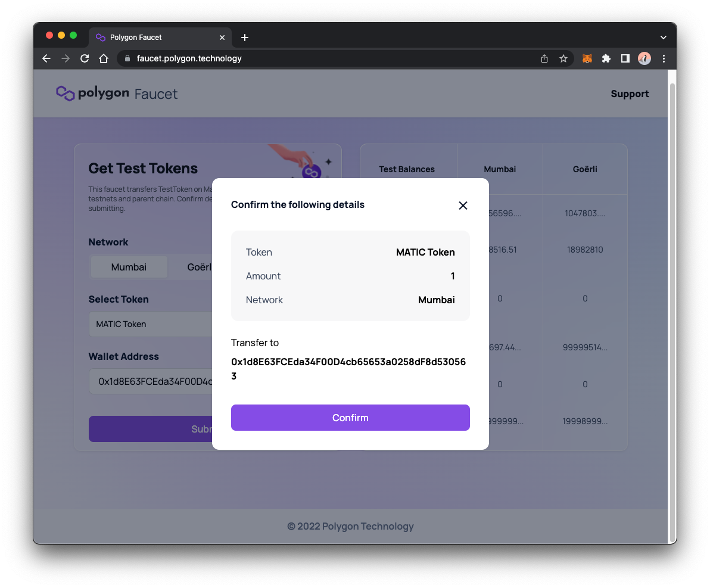The width and height of the screenshot is (710, 588).
Task: Click the transfer wallet address text
Action: point(348,369)
